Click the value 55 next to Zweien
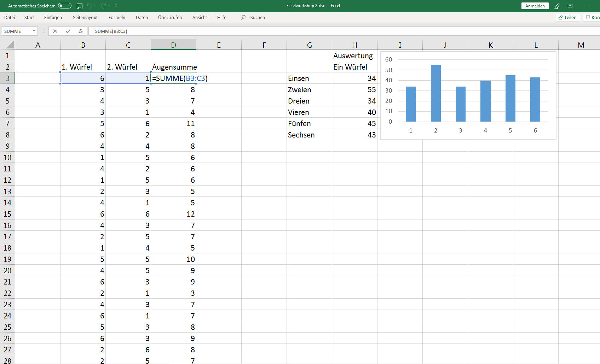Screen dimensions: 600x364 pyautogui.click(x=355, y=89)
